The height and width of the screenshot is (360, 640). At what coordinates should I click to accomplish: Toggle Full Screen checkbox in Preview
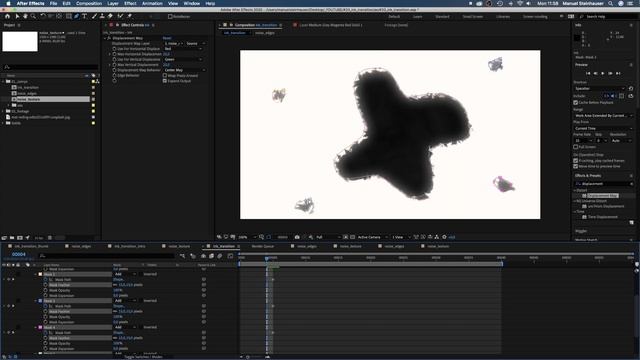(x=576, y=147)
